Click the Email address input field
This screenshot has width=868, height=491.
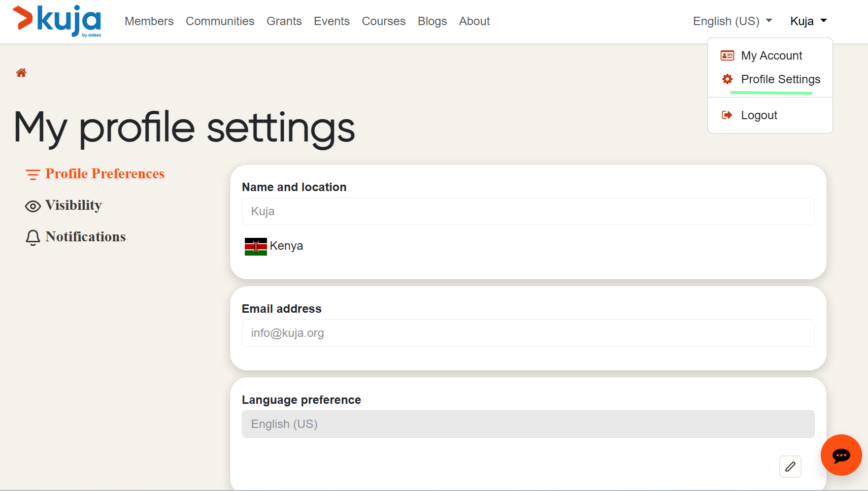pyautogui.click(x=528, y=333)
